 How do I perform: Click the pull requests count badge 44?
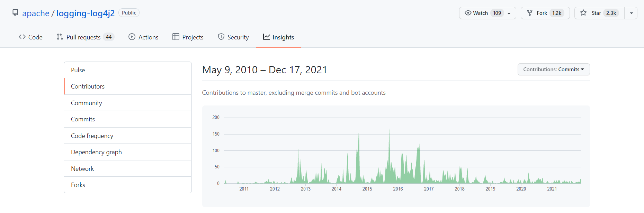point(109,37)
